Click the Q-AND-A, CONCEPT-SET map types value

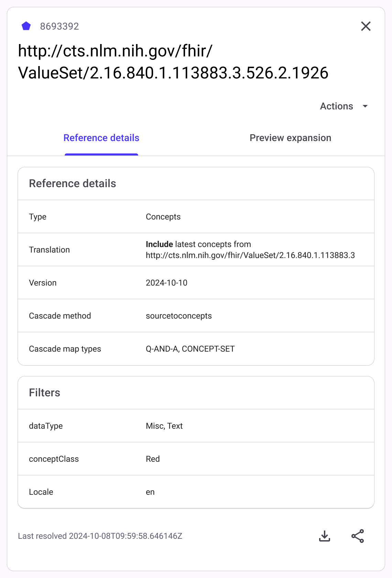tap(190, 349)
